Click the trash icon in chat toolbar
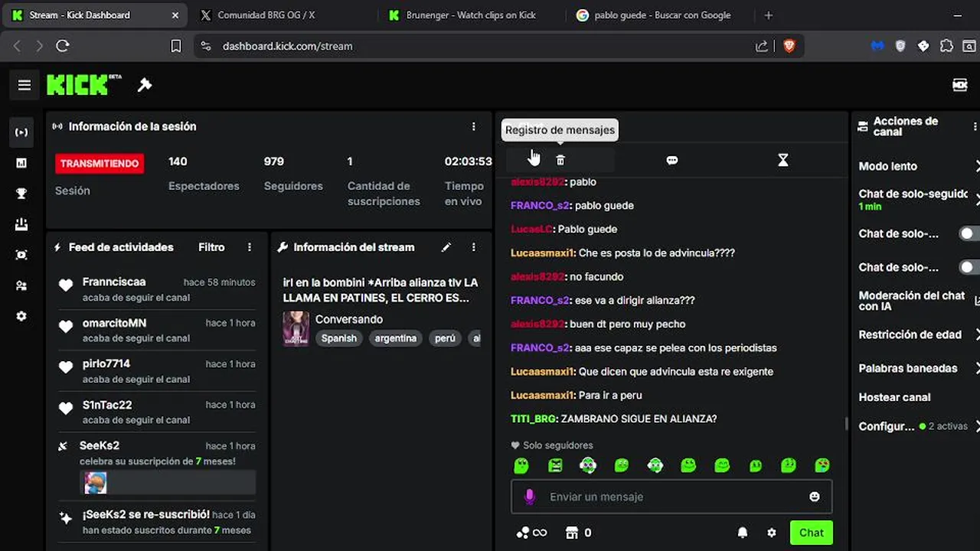The height and width of the screenshot is (551, 980). coord(560,160)
